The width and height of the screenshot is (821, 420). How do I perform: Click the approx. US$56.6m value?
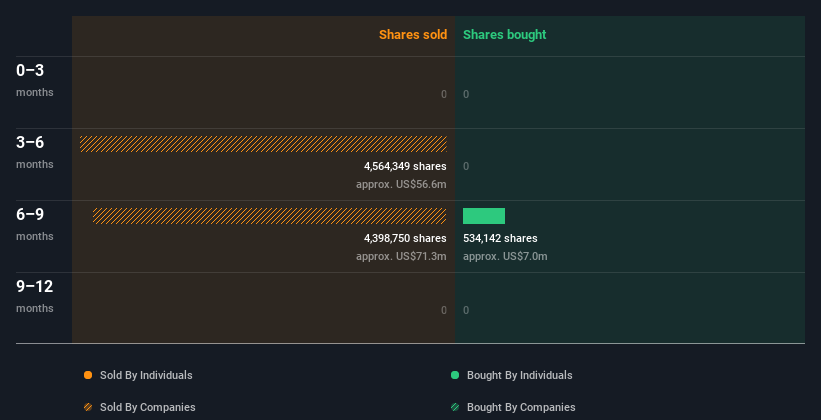click(x=401, y=184)
